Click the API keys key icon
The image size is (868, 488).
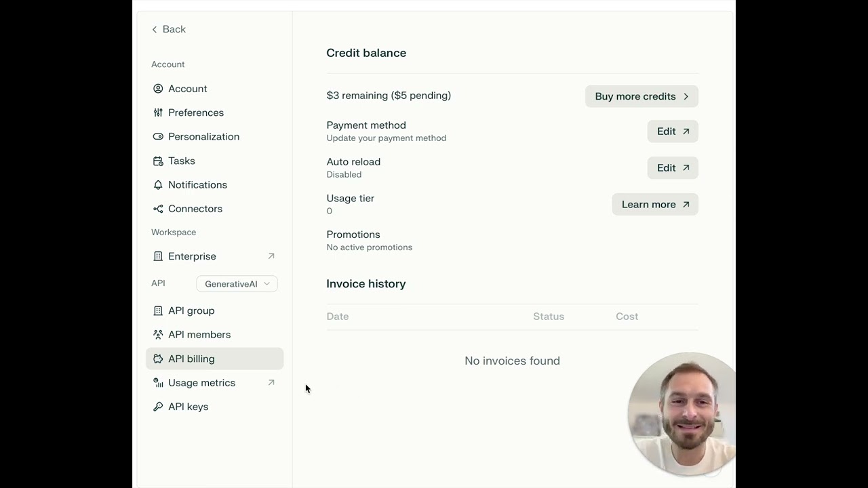[158, 407]
